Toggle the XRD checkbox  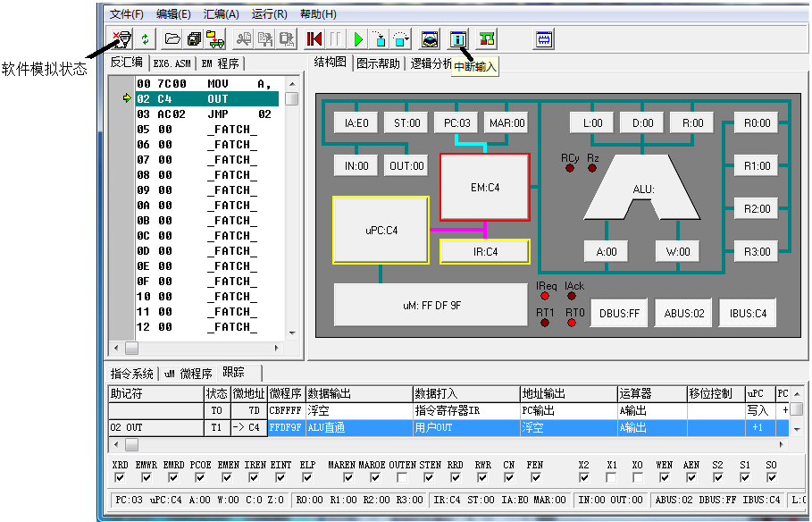120,477
